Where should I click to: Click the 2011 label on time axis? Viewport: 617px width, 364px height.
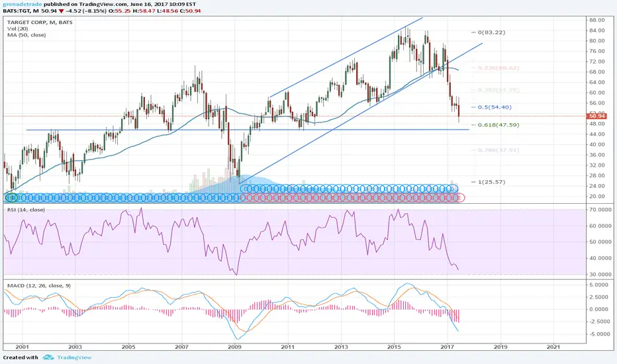point(287,347)
